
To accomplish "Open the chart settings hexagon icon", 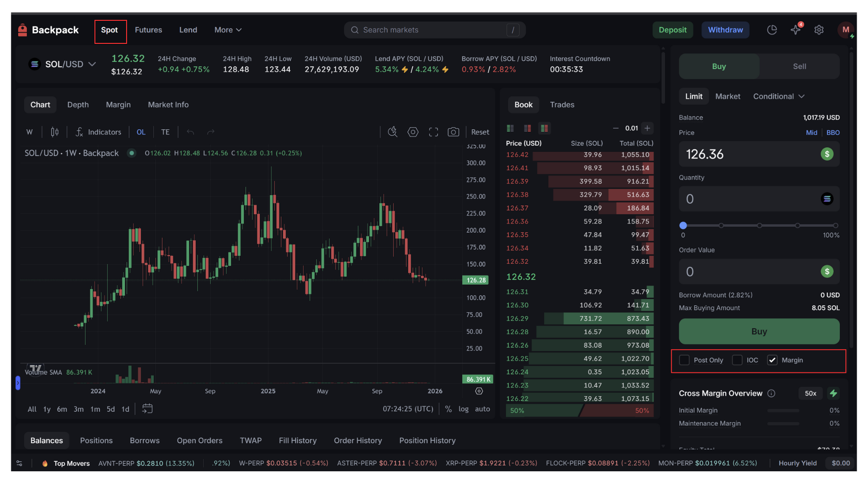I will [413, 132].
